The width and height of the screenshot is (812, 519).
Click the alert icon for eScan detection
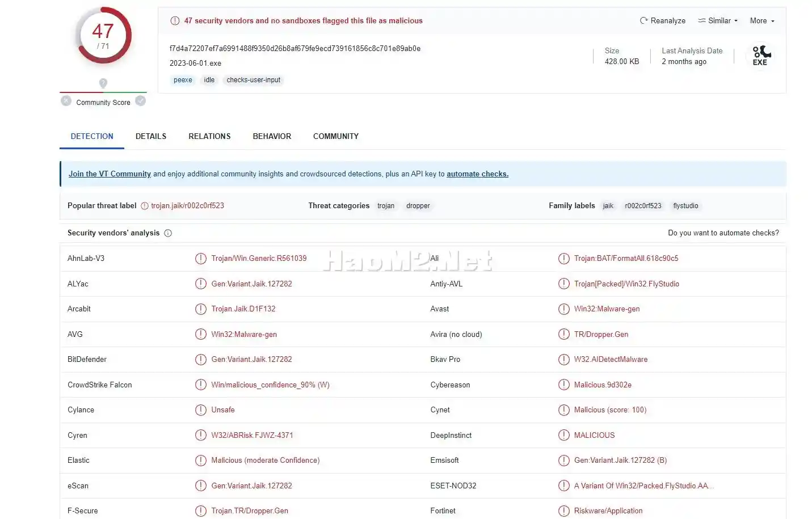click(201, 486)
